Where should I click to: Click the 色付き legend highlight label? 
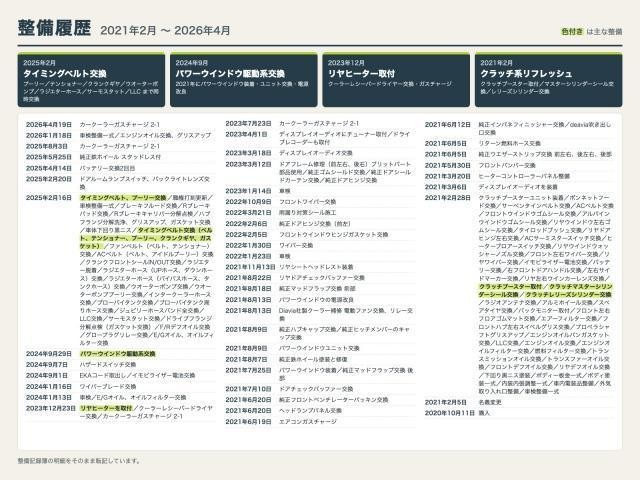[572, 31]
